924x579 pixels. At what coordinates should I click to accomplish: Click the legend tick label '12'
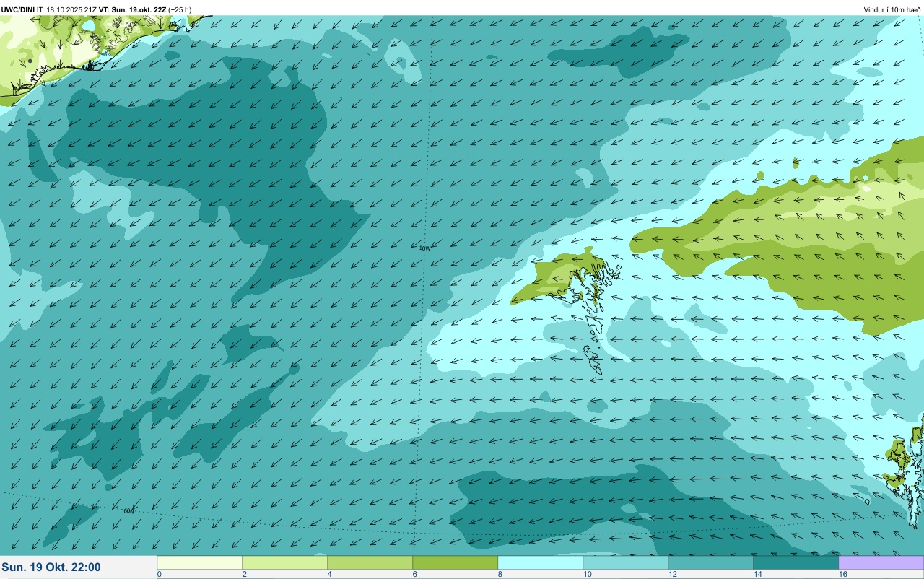[x=673, y=574]
